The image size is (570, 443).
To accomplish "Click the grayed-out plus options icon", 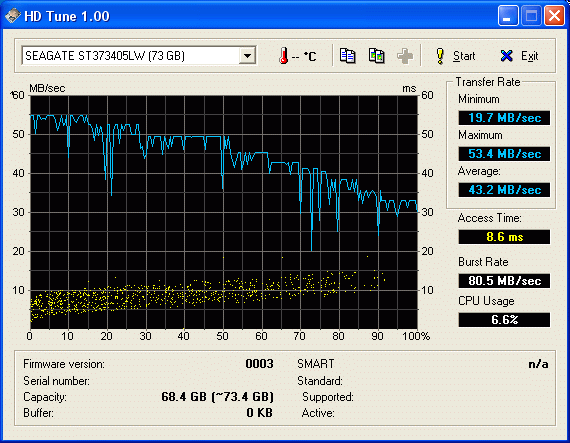I will click(405, 56).
